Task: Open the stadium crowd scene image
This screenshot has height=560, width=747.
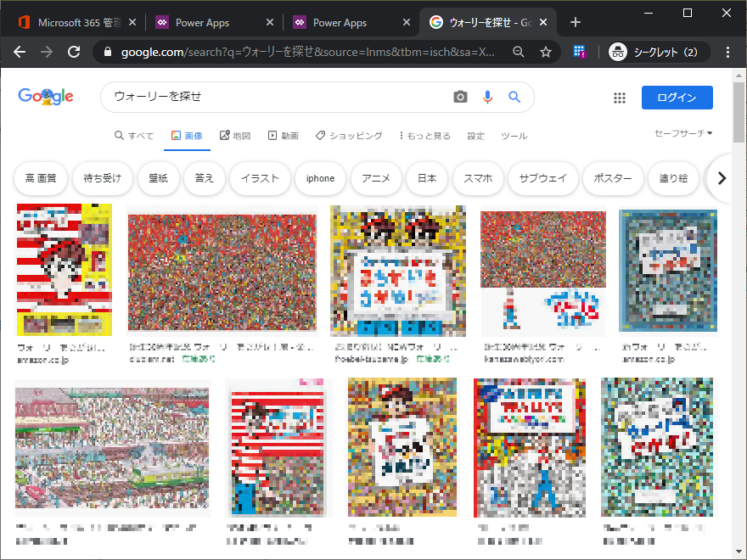Action: (112, 448)
